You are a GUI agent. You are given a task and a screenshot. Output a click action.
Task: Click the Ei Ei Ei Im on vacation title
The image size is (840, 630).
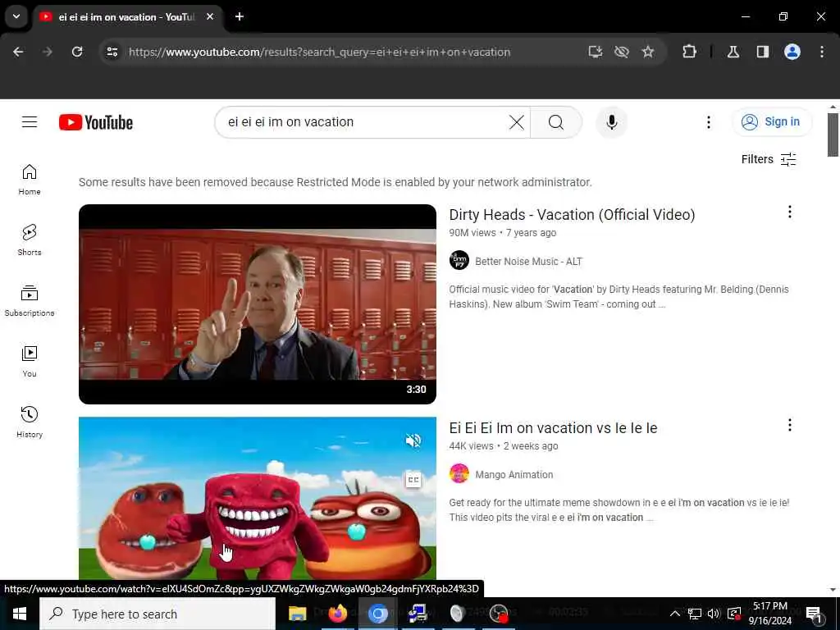[553, 428]
